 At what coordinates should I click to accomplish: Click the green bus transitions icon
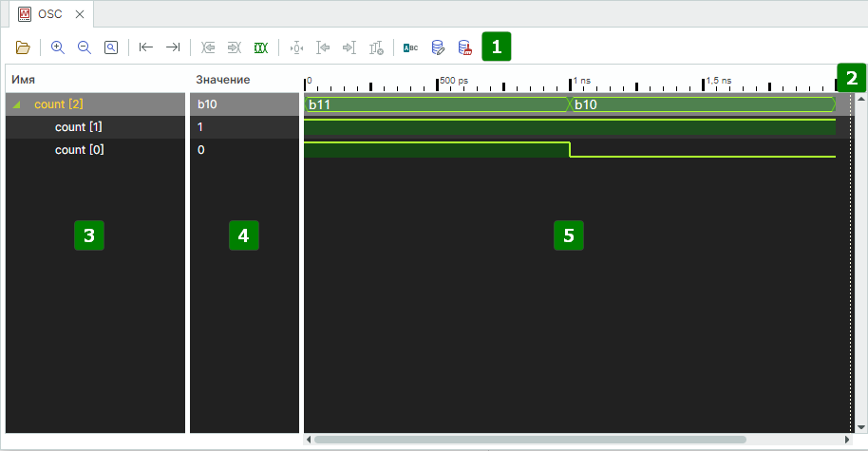coord(261,47)
